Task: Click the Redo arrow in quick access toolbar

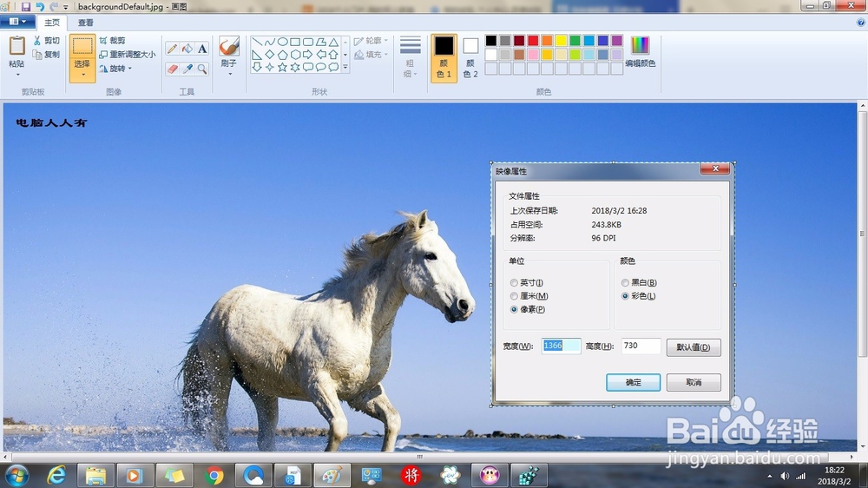Action: click(54, 7)
